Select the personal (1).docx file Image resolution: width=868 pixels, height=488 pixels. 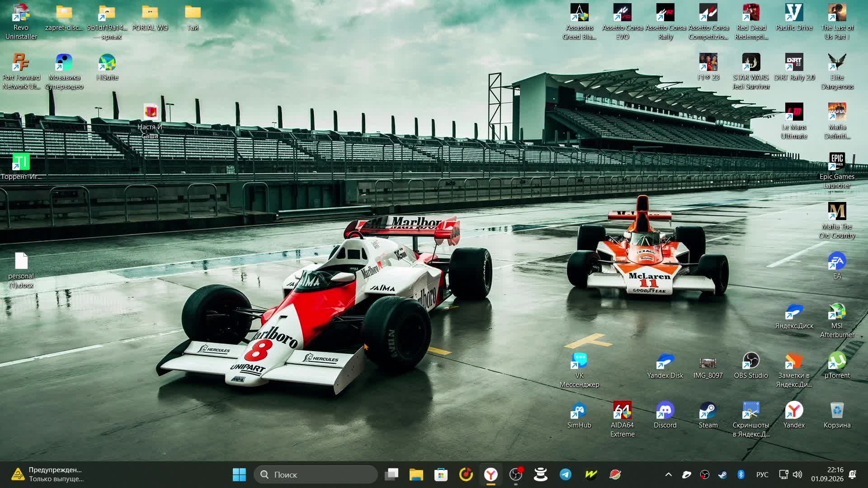[21, 270]
